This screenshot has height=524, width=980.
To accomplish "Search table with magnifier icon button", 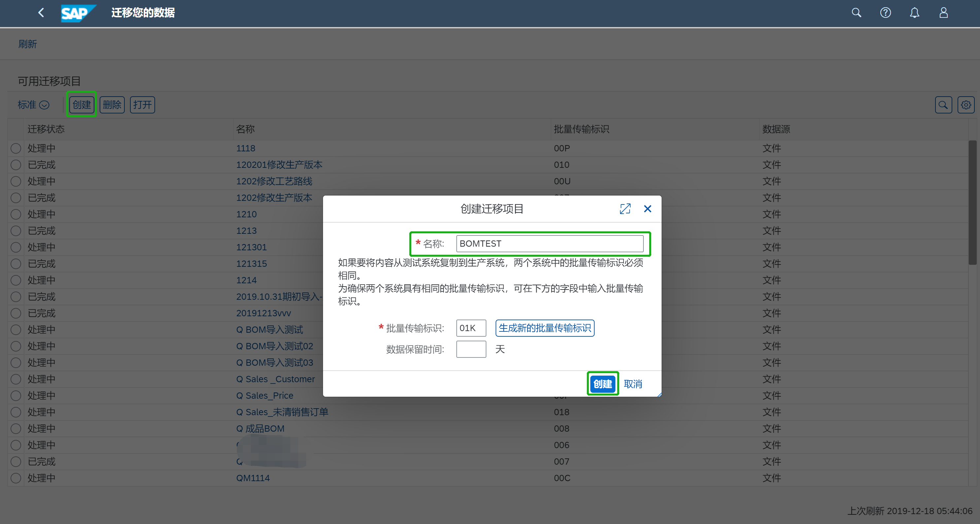I will coord(943,105).
